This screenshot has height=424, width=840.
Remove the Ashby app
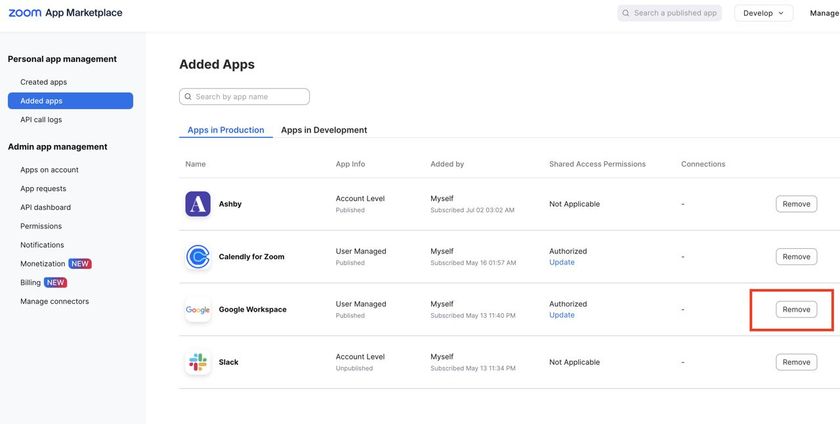[796, 204]
